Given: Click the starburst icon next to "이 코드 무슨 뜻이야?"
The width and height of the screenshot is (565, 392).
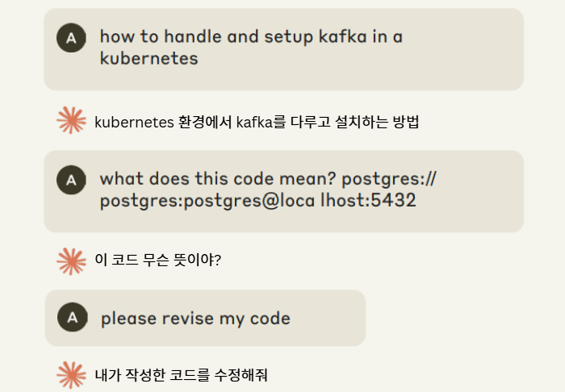Looking at the screenshot, I should click(x=71, y=261).
